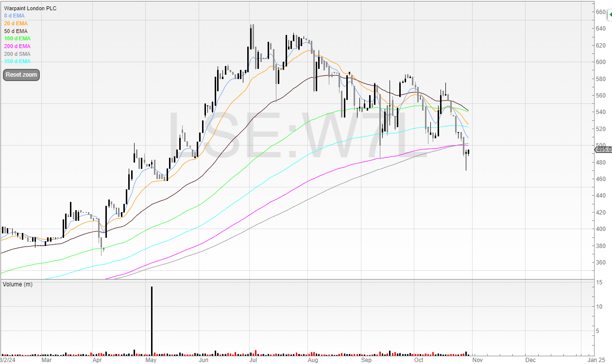Click the Nov date axis label
Viewport: 612px width, 364px height.
pos(477,360)
